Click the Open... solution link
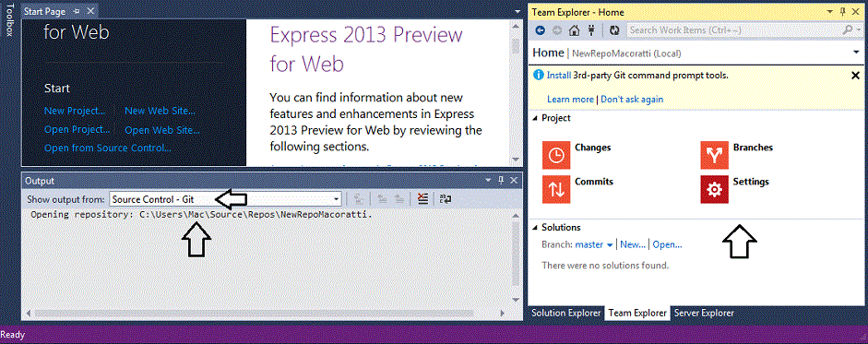This screenshot has width=868, height=344. point(667,244)
